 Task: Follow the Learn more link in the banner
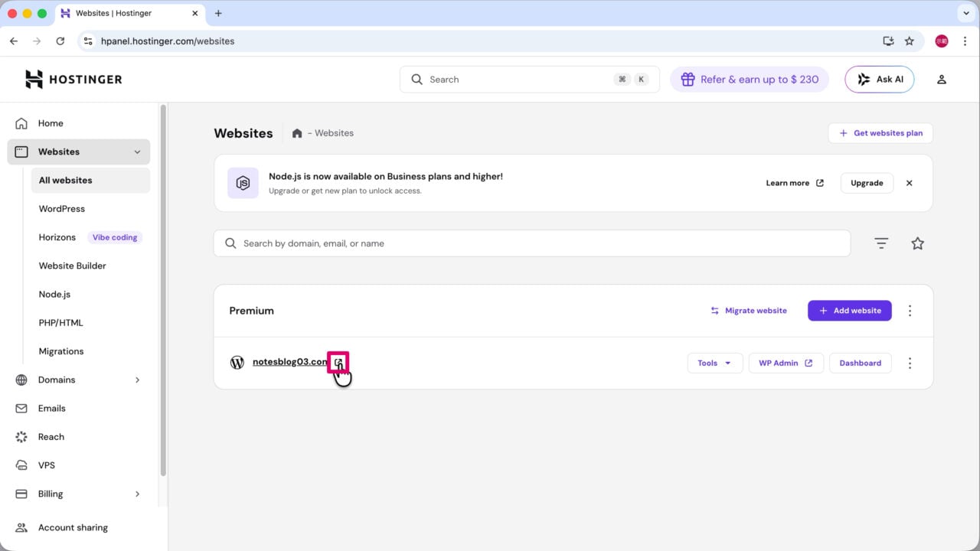(x=795, y=183)
